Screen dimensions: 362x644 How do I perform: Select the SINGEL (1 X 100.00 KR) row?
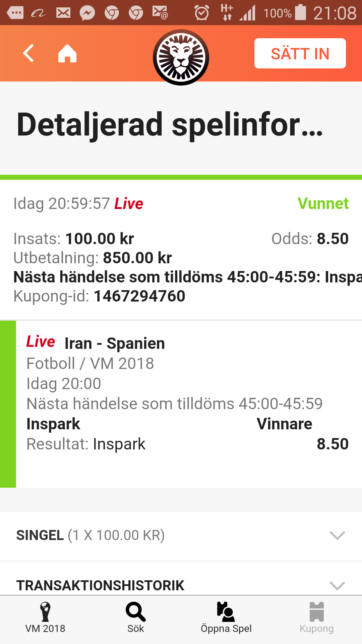click(181, 536)
